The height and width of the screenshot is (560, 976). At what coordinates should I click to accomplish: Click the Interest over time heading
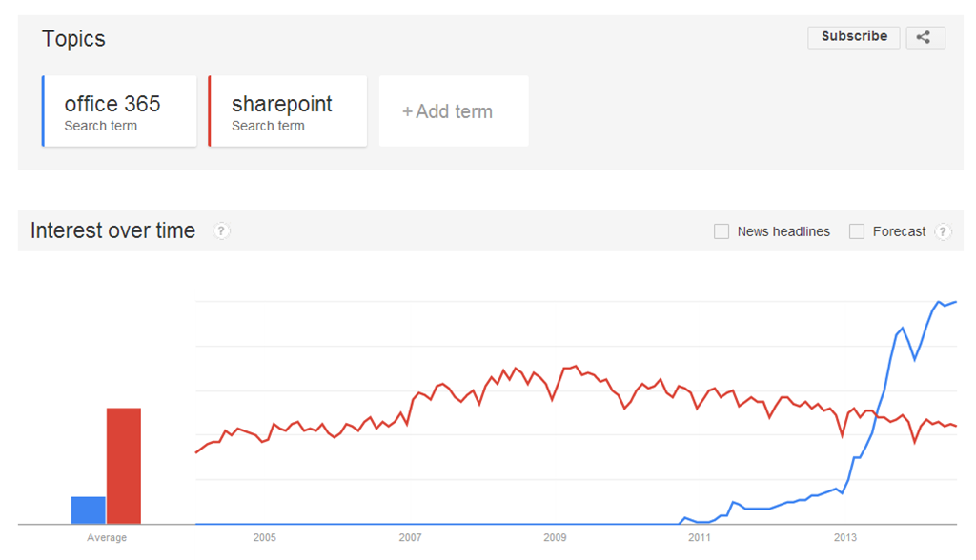coord(112,230)
